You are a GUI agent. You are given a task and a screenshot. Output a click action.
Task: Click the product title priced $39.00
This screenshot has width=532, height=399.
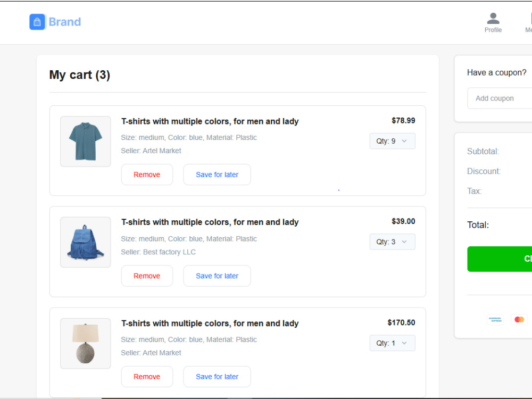coord(210,222)
